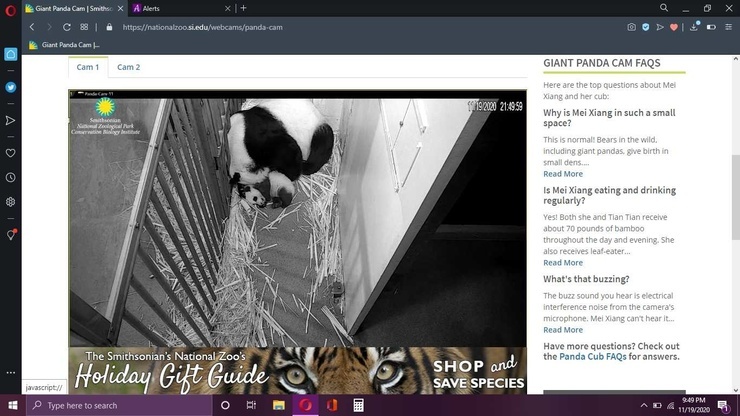Open the Opera menu logo
The height and width of the screenshot is (416, 740).
pyautogui.click(x=10, y=10)
